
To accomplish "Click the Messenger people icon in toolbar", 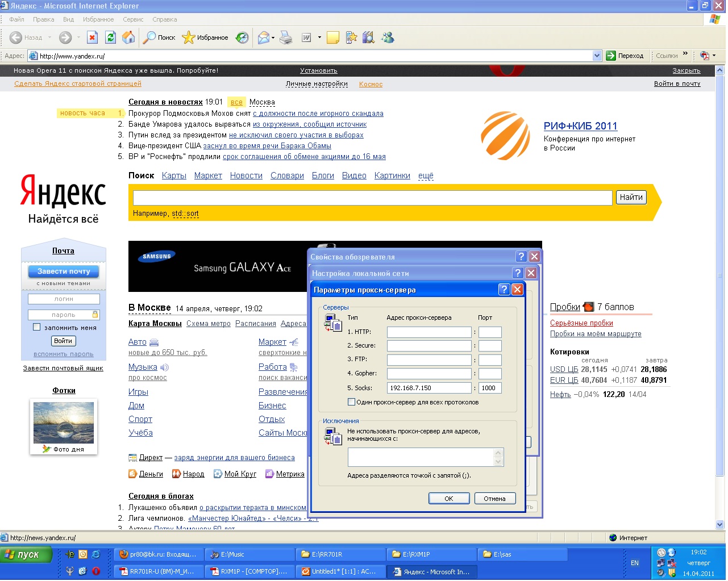I will (388, 37).
